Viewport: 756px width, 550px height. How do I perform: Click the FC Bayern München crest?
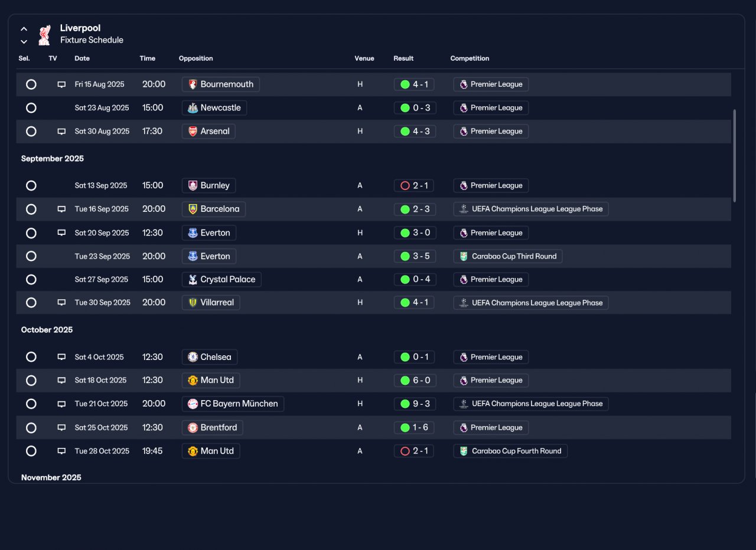point(193,404)
